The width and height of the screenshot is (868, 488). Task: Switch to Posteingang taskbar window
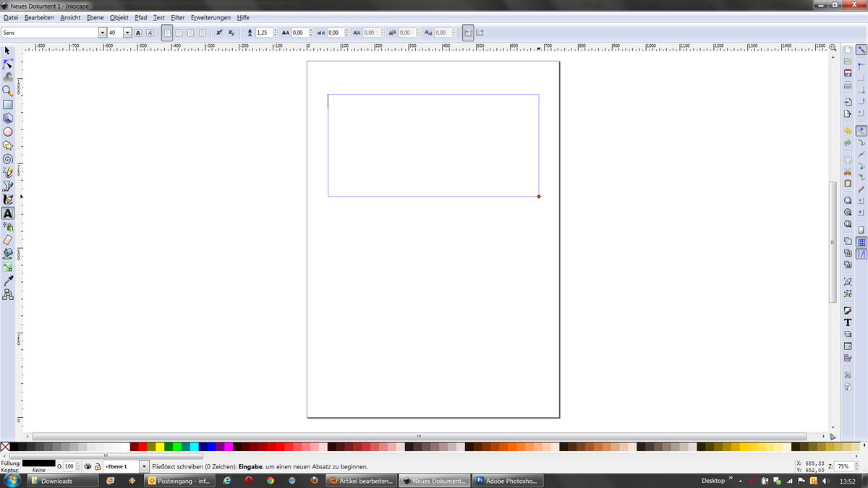[179, 480]
